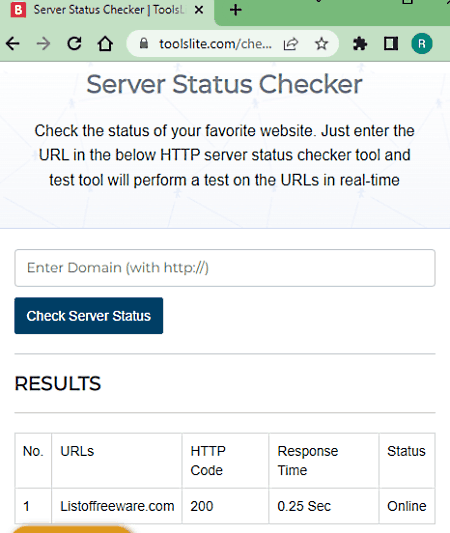Click the Check Server Status button
The image size is (450, 533).
(x=89, y=316)
